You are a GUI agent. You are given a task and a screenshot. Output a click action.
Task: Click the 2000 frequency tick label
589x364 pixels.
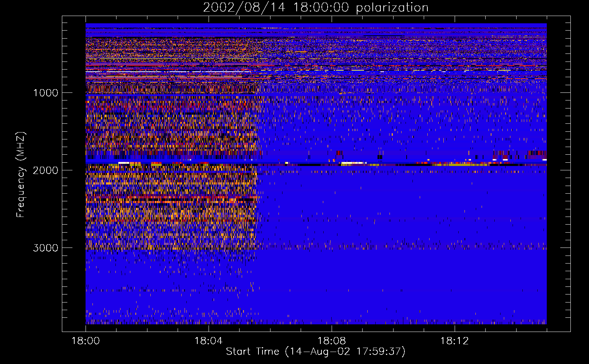point(46,170)
